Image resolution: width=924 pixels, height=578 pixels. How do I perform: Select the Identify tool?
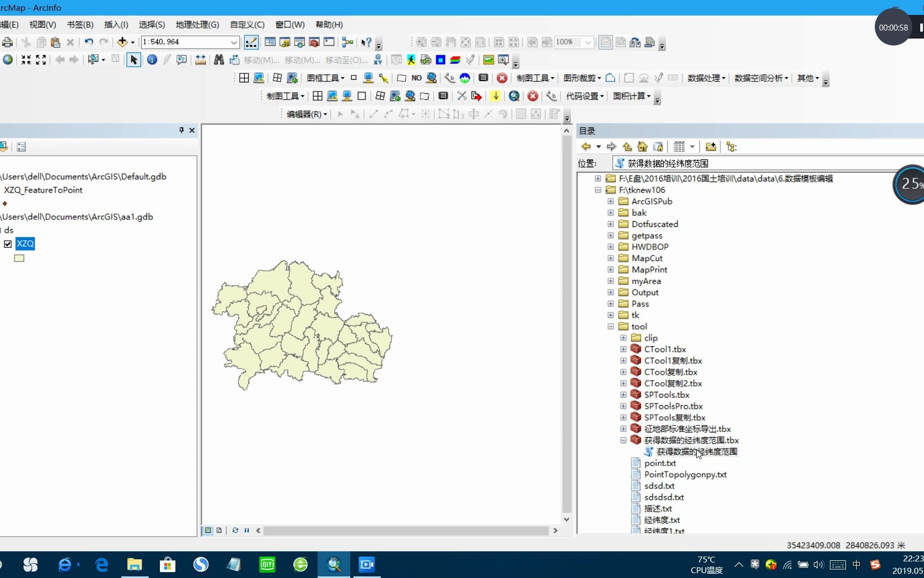coord(152,60)
